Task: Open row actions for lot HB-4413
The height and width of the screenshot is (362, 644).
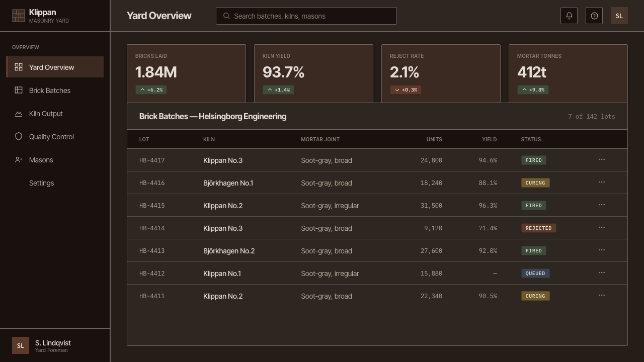Action: [x=602, y=250]
